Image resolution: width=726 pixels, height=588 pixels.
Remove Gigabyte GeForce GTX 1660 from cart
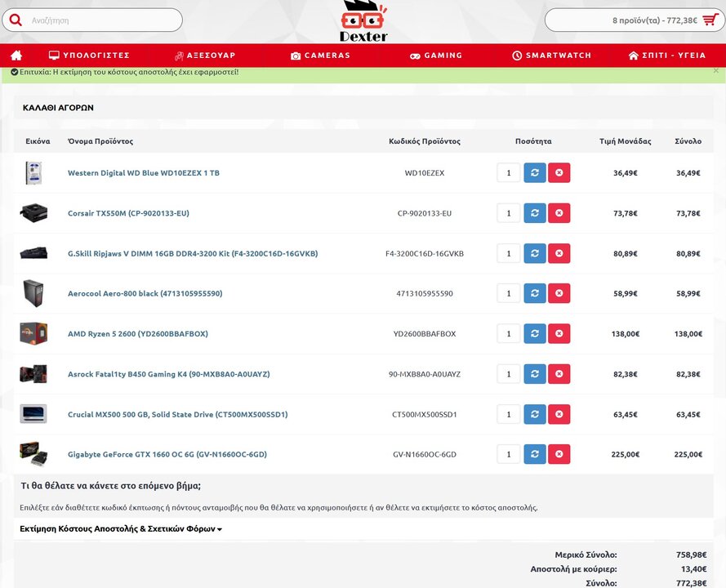pyautogui.click(x=559, y=454)
